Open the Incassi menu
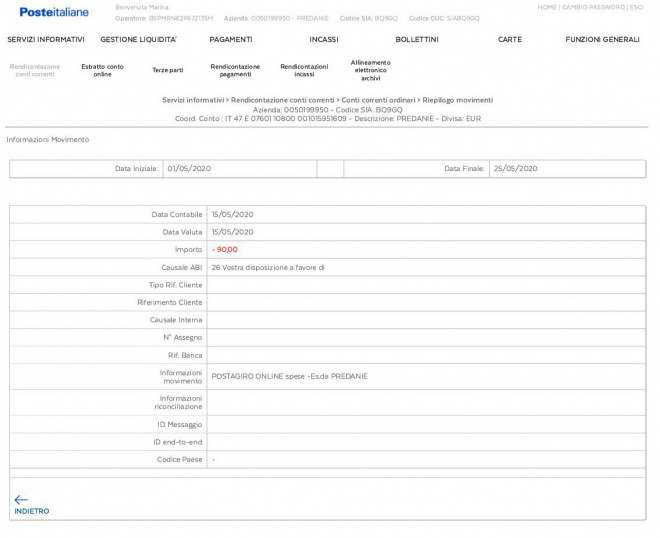Image resolution: width=660 pixels, height=538 pixels. [323, 39]
